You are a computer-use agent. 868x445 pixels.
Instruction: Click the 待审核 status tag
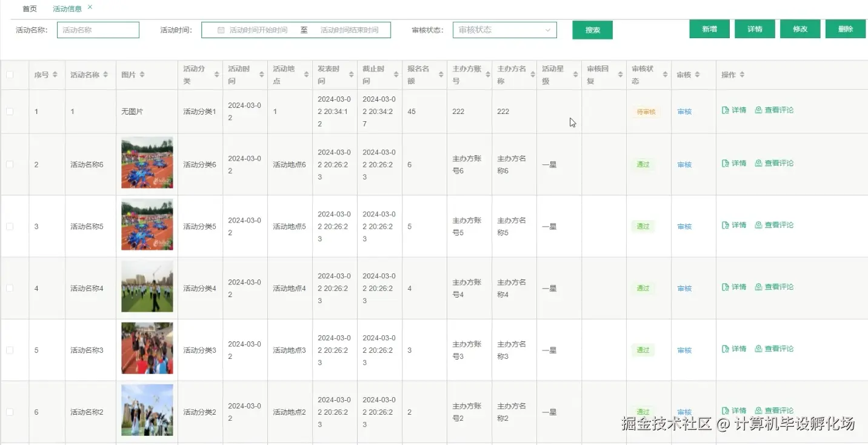coord(646,112)
